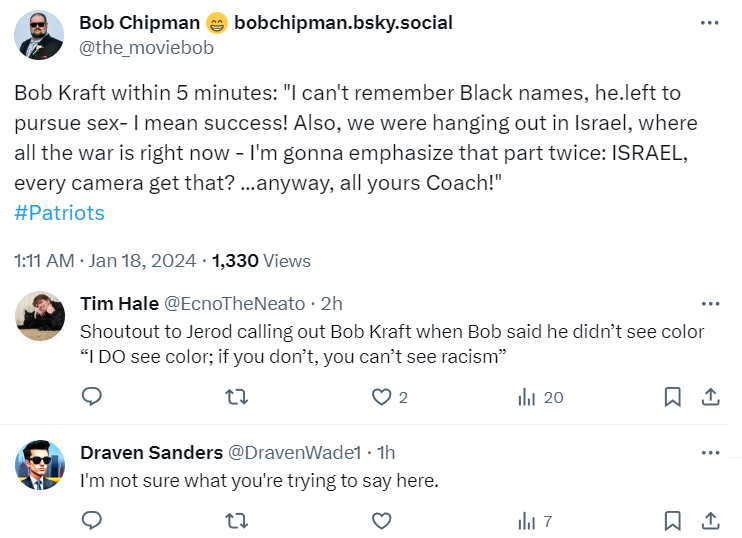This screenshot has width=742, height=538.
Task: View analytics on Draven Sanders' tweet
Action: pyautogui.click(x=527, y=520)
